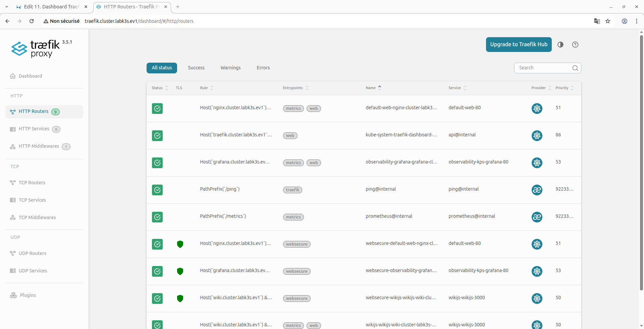Viewport: 644px width, 329px height.
Task: Click Kubernetes provider icon for default-web-nginx-cluster row
Action: point(537,109)
